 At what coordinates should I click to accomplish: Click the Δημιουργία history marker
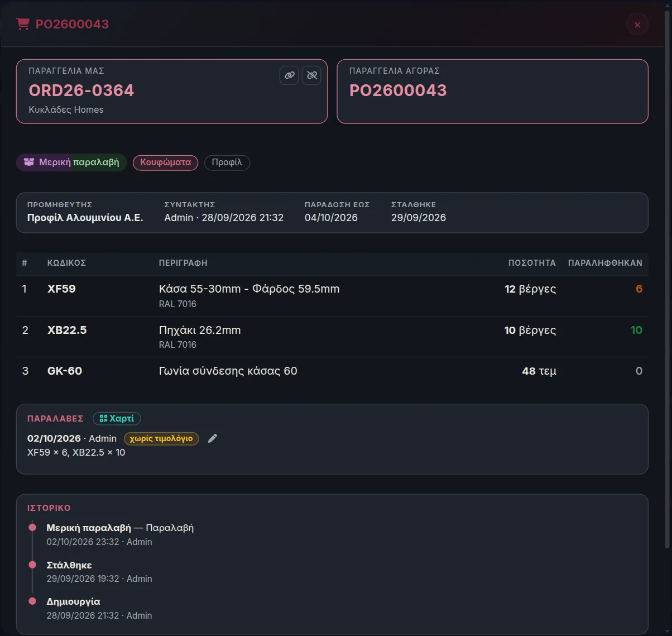click(x=32, y=601)
